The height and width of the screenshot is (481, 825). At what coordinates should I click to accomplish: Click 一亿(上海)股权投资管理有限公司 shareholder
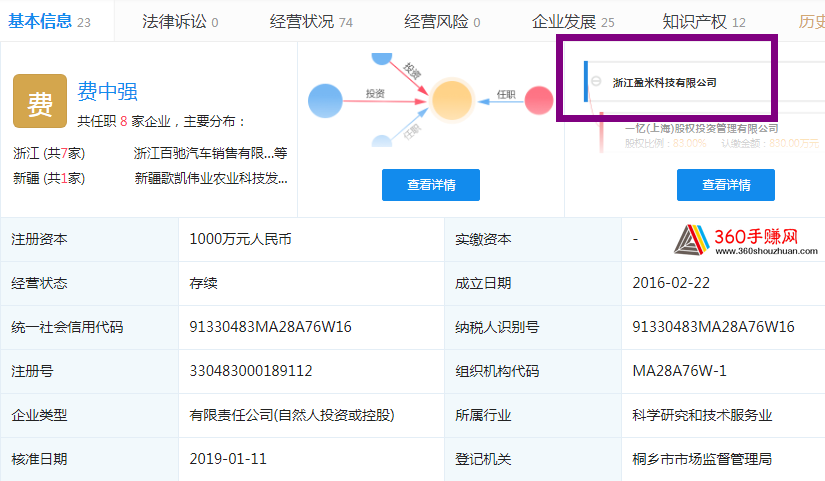(701, 128)
